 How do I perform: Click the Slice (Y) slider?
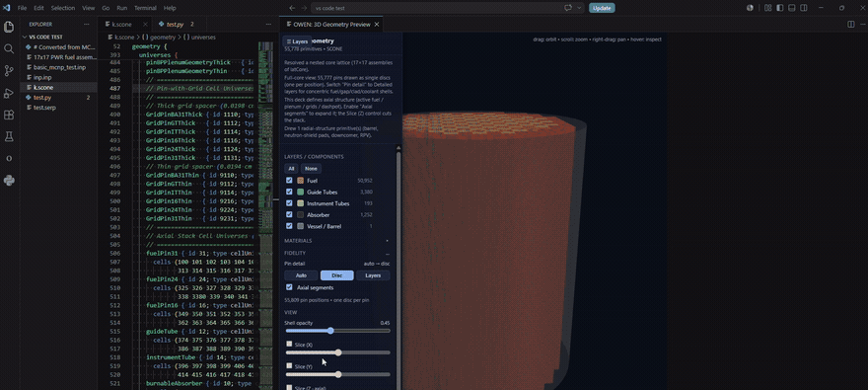[337, 374]
